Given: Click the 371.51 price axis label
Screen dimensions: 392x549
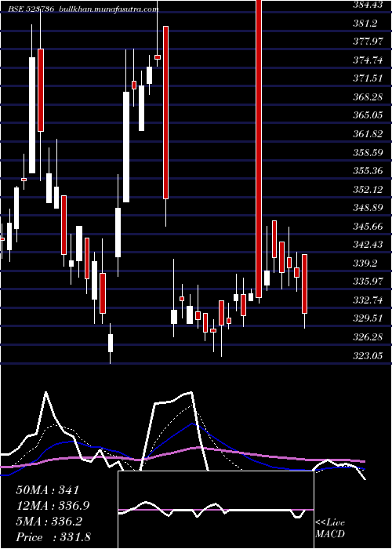Looking at the screenshot, I should tap(368, 78).
